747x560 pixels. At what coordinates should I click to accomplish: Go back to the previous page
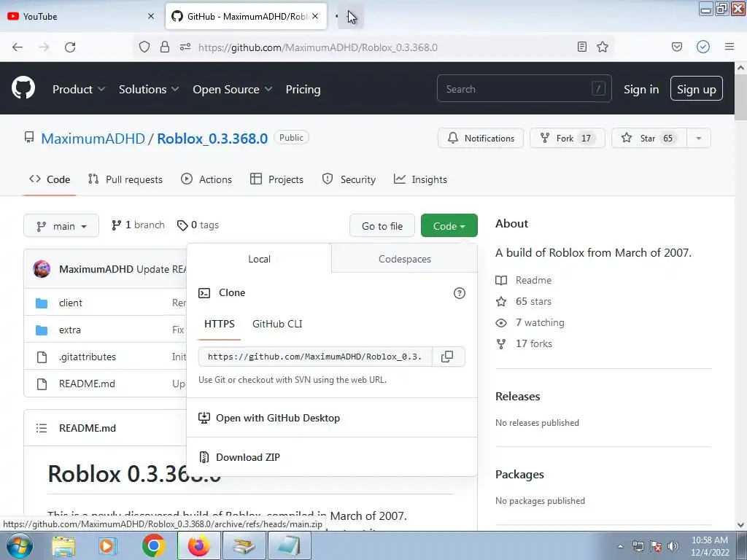click(x=18, y=47)
